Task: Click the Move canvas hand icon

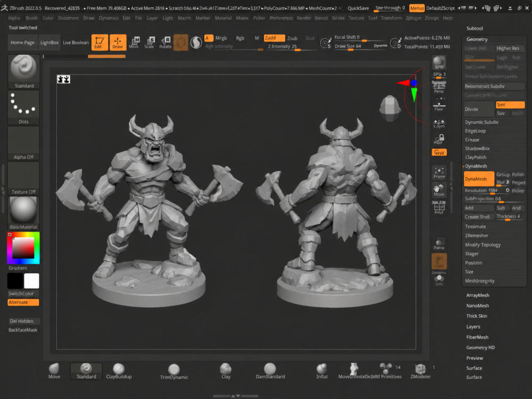Action: [439, 190]
